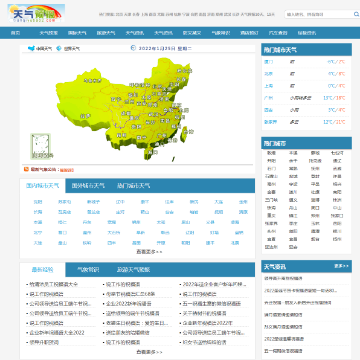Focus the city search input field
Screen dimensions: 360x360
tap(319, 14)
